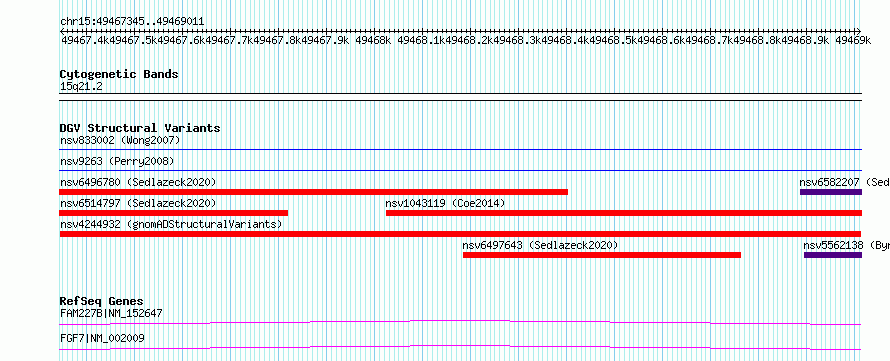Click the red bar of nsv4244932
Screen dimensions: 890x361
(x=460, y=234)
